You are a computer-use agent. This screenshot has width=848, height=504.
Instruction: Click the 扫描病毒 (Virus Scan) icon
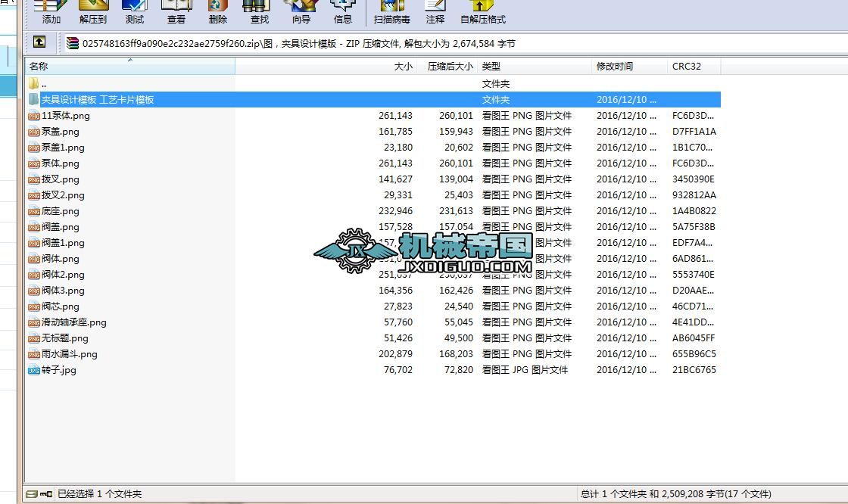pyautogui.click(x=392, y=14)
